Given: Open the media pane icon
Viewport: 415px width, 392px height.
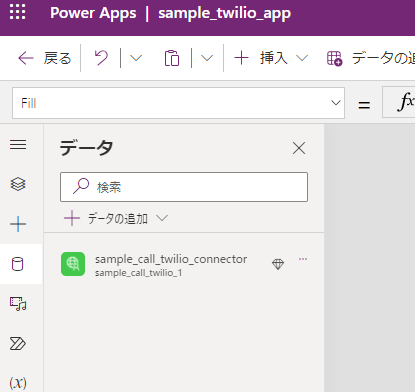Looking at the screenshot, I should tap(18, 304).
